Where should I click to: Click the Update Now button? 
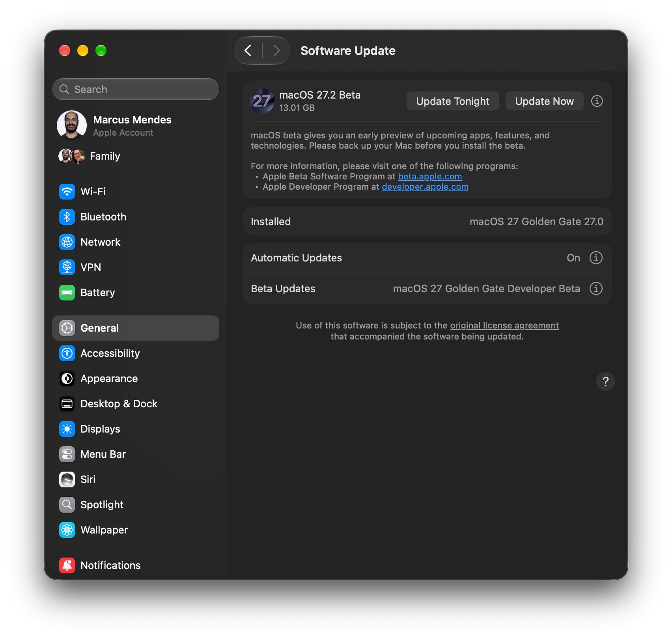[544, 101]
